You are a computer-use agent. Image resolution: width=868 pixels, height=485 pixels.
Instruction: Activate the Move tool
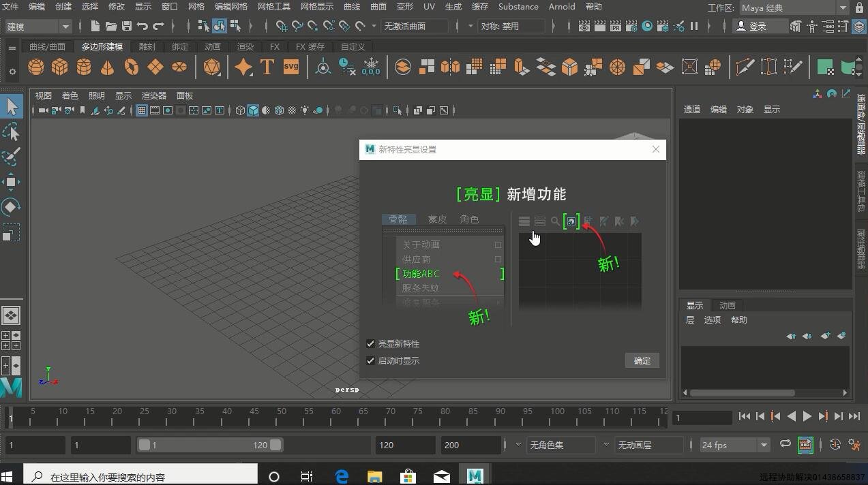point(12,182)
